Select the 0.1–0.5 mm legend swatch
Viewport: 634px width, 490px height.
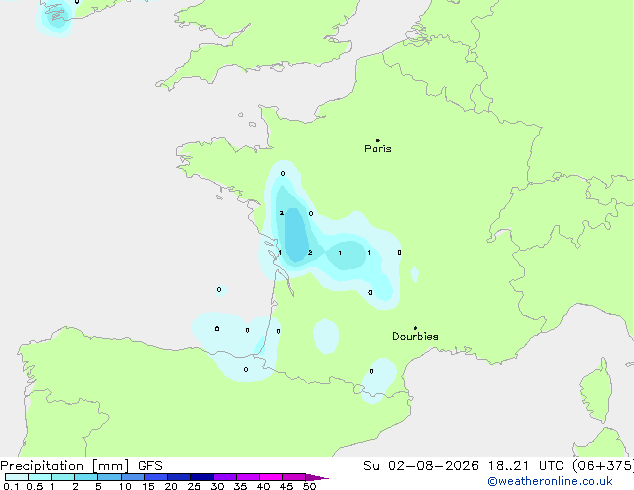coord(17,477)
